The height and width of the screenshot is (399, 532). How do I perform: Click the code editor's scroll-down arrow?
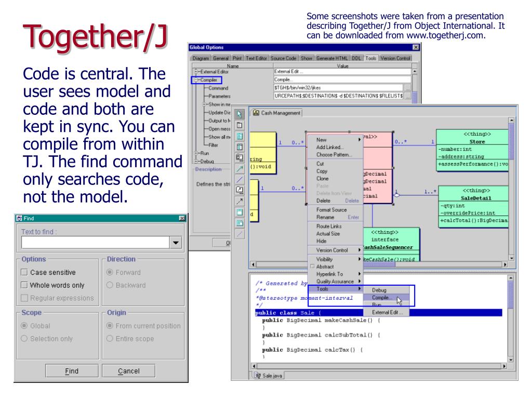511,360
